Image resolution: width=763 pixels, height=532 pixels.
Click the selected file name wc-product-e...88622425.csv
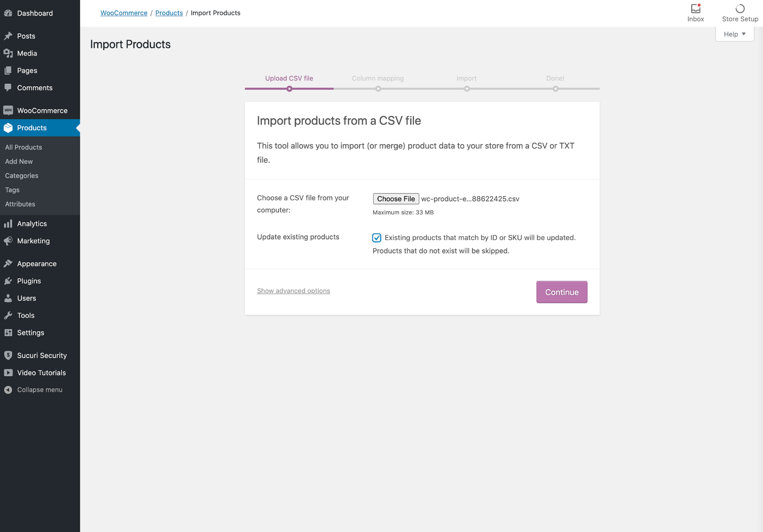[470, 199]
